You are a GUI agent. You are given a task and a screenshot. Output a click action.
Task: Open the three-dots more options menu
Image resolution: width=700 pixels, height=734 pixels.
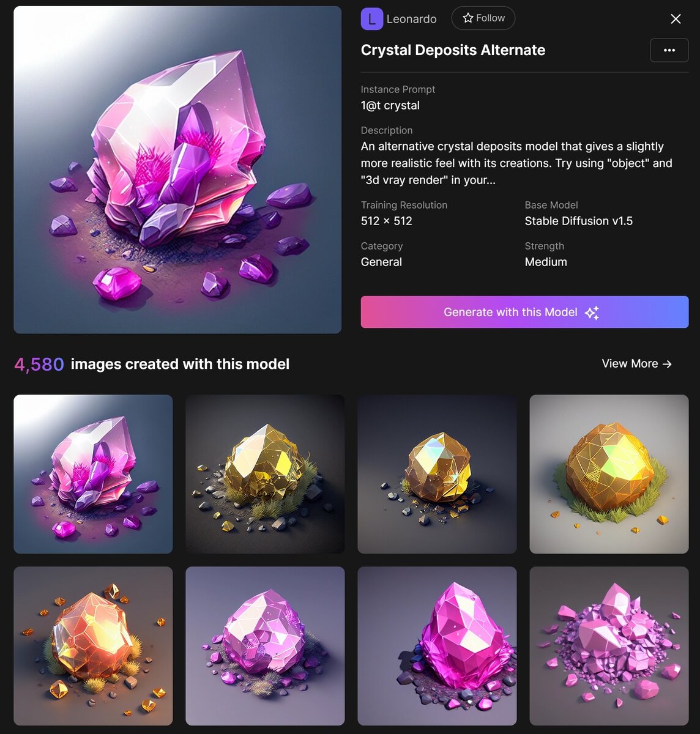tap(669, 50)
